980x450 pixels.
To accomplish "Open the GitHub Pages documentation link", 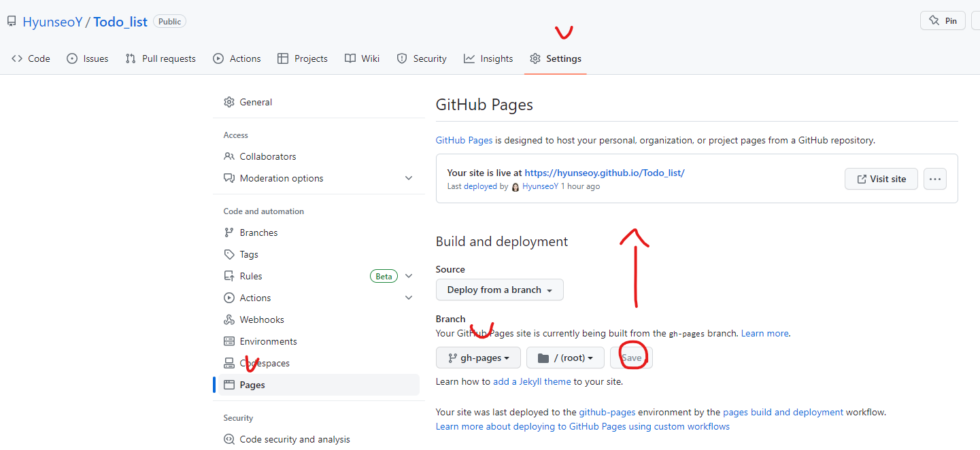I will click(x=464, y=140).
